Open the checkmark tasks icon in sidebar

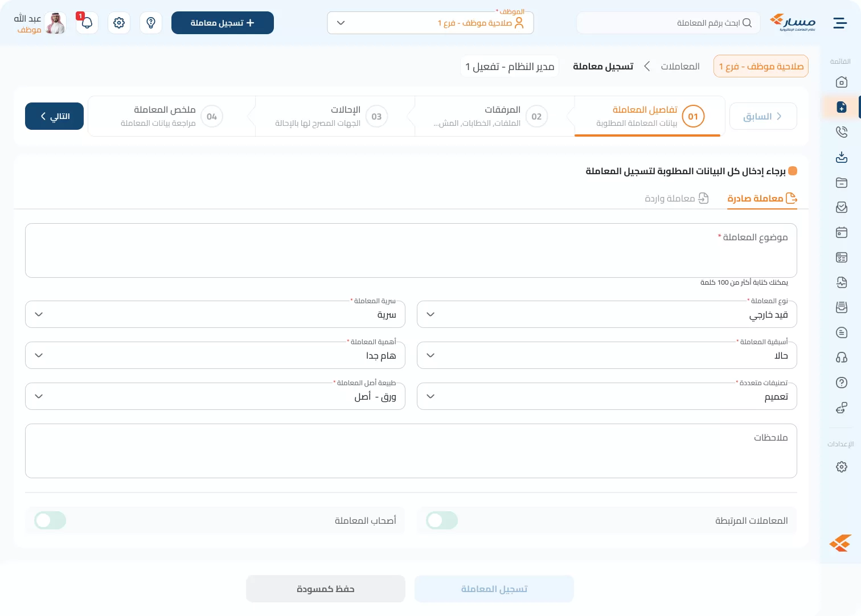842,207
